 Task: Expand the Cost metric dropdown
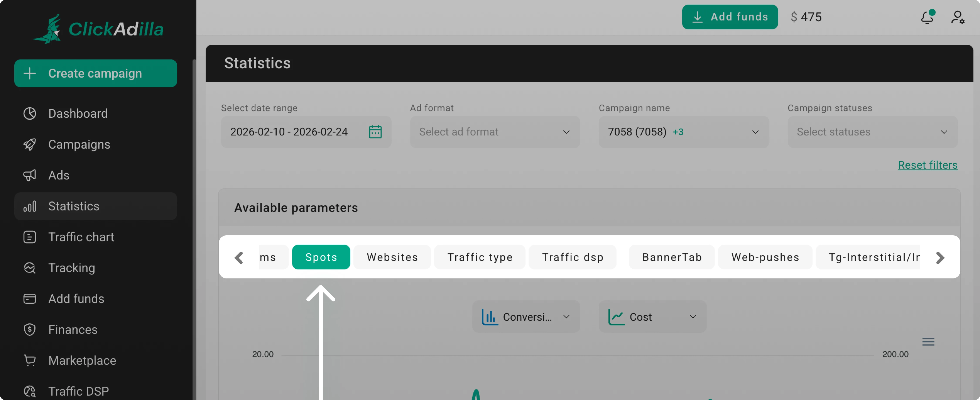click(652, 317)
